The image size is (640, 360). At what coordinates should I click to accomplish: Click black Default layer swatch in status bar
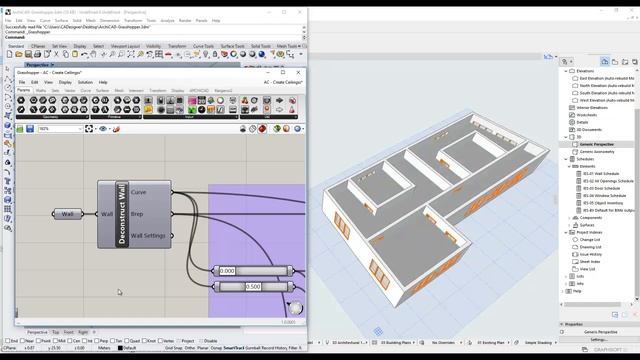(120, 348)
